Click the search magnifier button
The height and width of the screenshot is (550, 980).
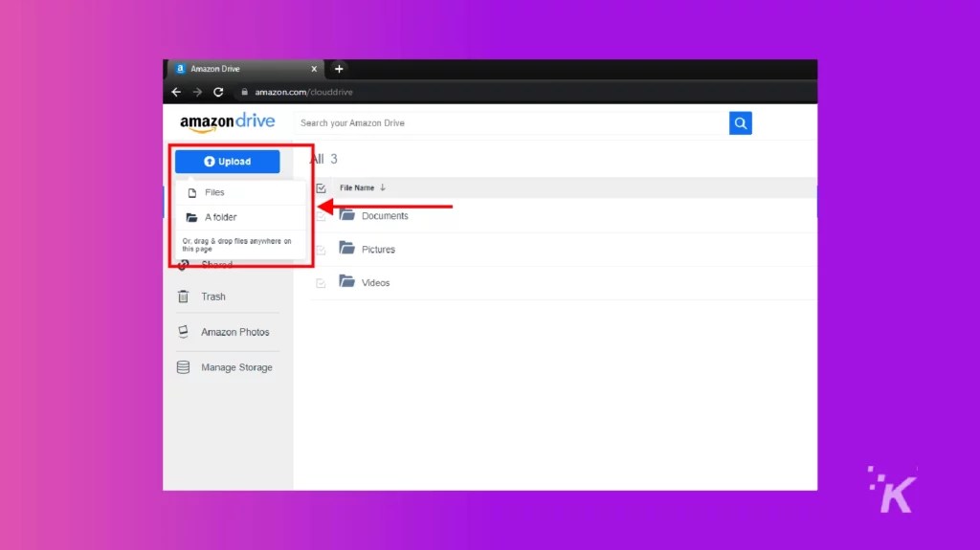[x=740, y=123]
